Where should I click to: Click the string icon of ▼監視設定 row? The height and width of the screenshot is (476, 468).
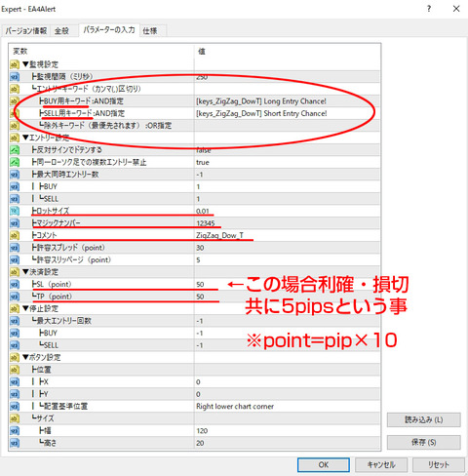click(15, 64)
